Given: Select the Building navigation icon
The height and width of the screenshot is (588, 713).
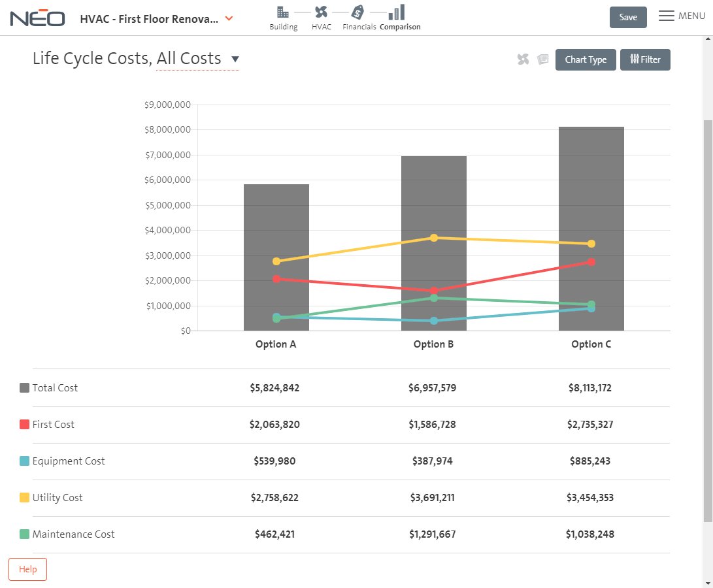Looking at the screenshot, I should (283, 12).
